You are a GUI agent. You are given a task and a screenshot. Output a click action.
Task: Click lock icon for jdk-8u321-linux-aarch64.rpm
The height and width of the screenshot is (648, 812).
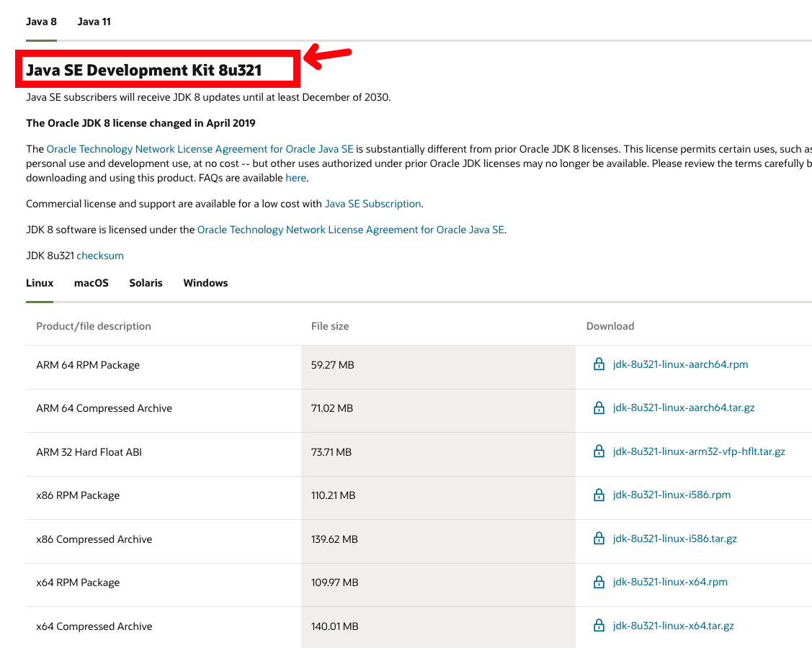[599, 364]
